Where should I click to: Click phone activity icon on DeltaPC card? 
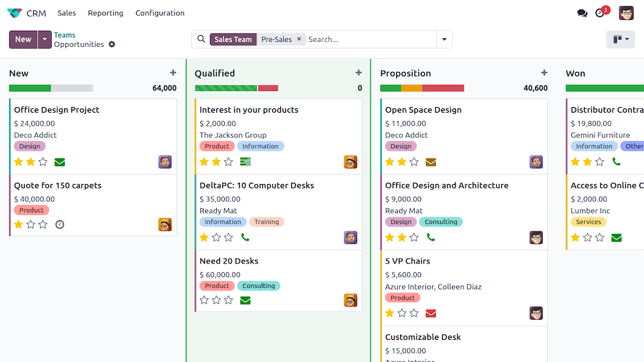click(x=245, y=238)
